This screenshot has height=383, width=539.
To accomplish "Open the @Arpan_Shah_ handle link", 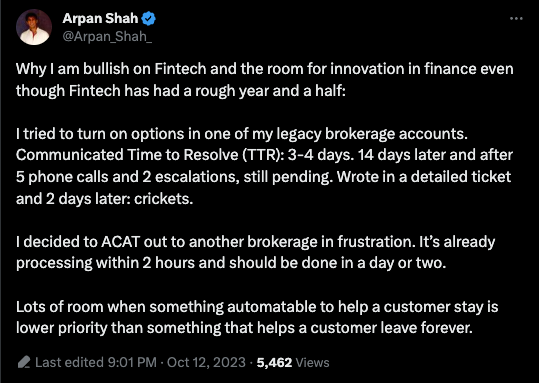I will pos(107,36).
